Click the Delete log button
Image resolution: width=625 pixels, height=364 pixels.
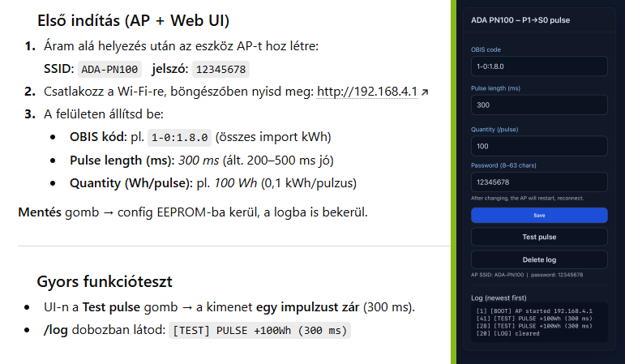pos(539,259)
